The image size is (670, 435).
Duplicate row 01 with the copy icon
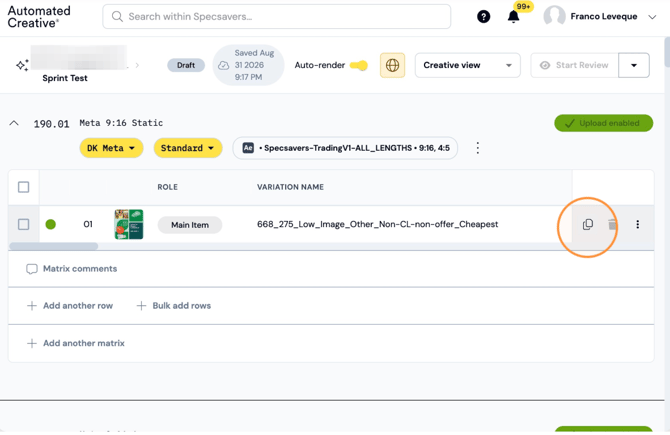(588, 224)
